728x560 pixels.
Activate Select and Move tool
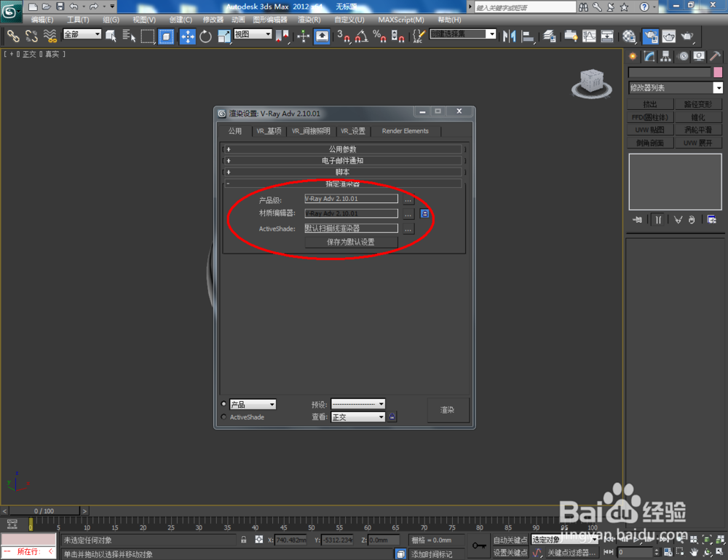(x=188, y=36)
